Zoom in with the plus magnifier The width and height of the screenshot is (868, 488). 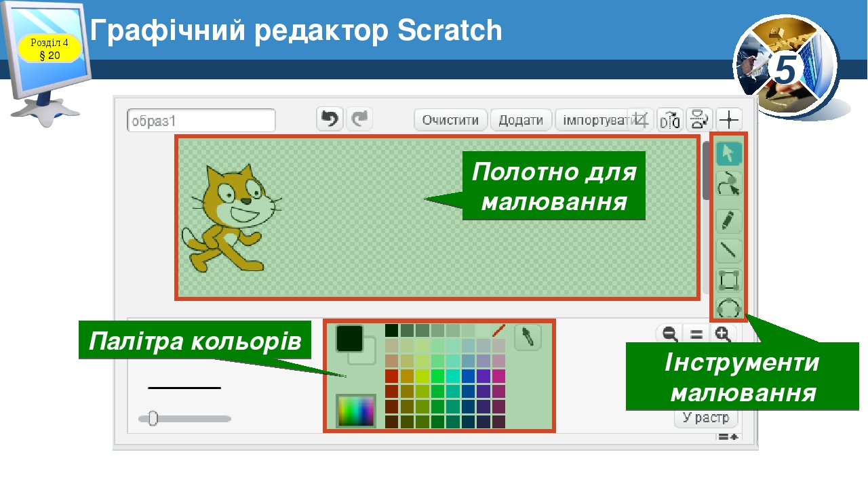[723, 333]
